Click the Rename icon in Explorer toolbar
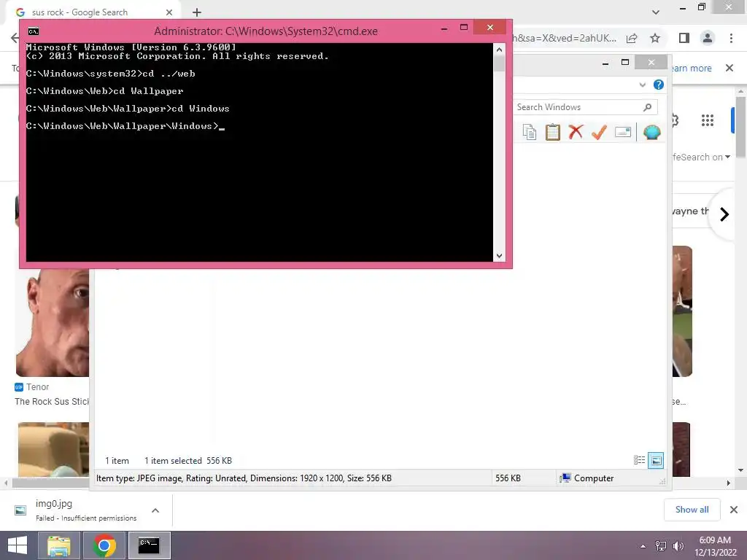Viewport: 747px width, 560px height. (623, 132)
